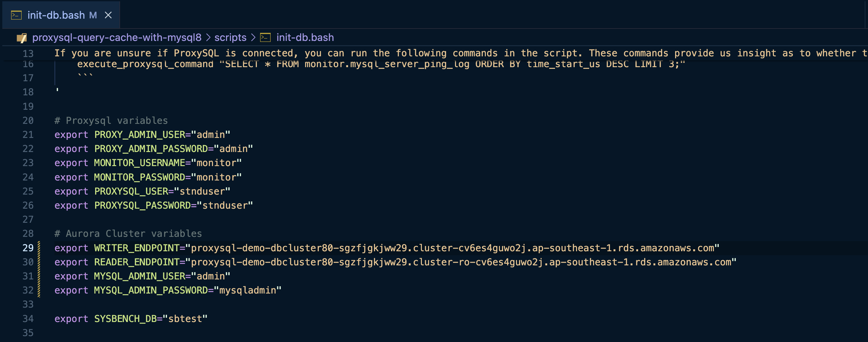Image resolution: width=868 pixels, height=342 pixels.
Task: Click line number 21 in the gutter
Action: 28,135
